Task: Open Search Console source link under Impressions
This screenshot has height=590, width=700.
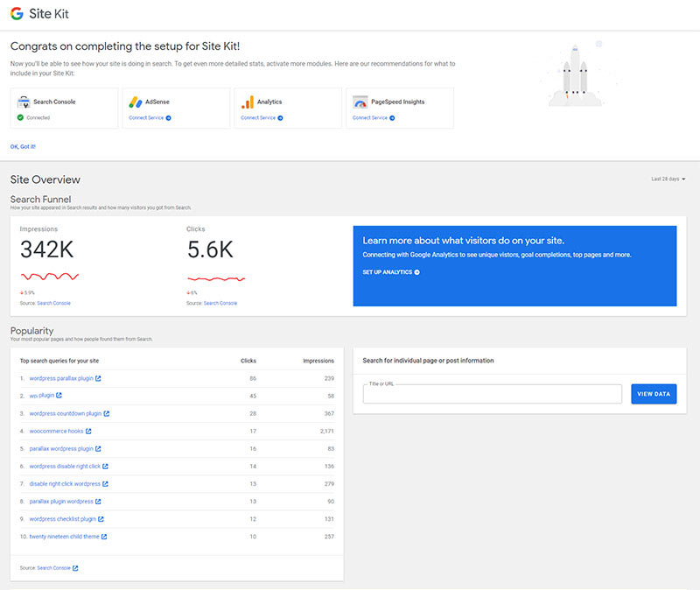Action: coord(53,303)
